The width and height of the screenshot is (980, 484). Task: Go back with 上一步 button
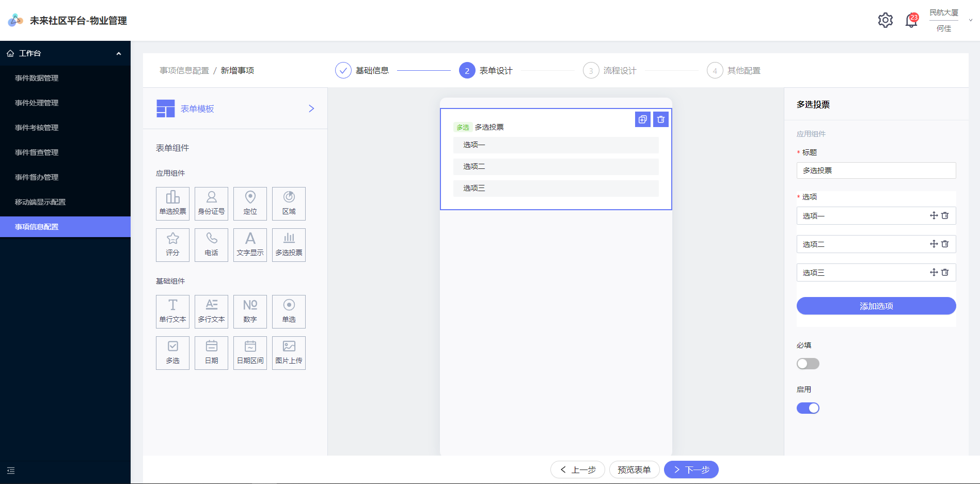578,470
